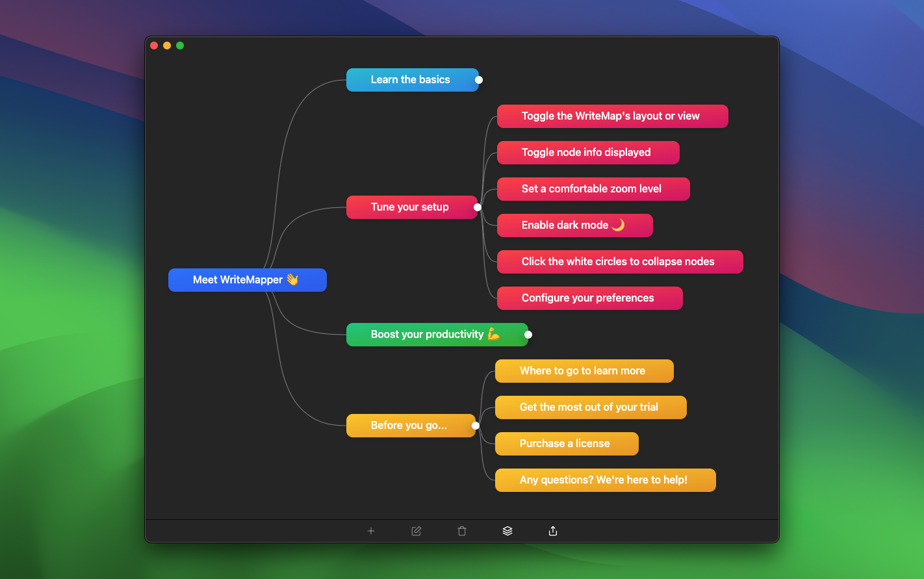
Task: Collapse the 'Learn the basics' branch circle
Action: 479,80
